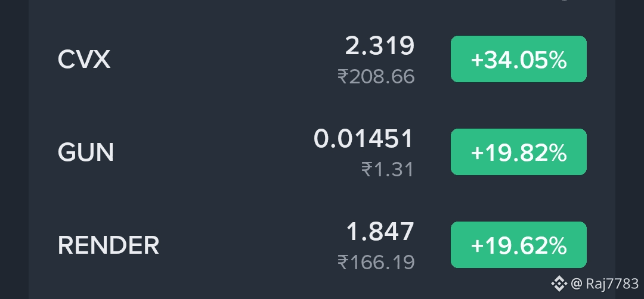Image resolution: width=644 pixels, height=299 pixels.
Task: Tap the ₹166.19 rupee value
Action: pos(376,262)
